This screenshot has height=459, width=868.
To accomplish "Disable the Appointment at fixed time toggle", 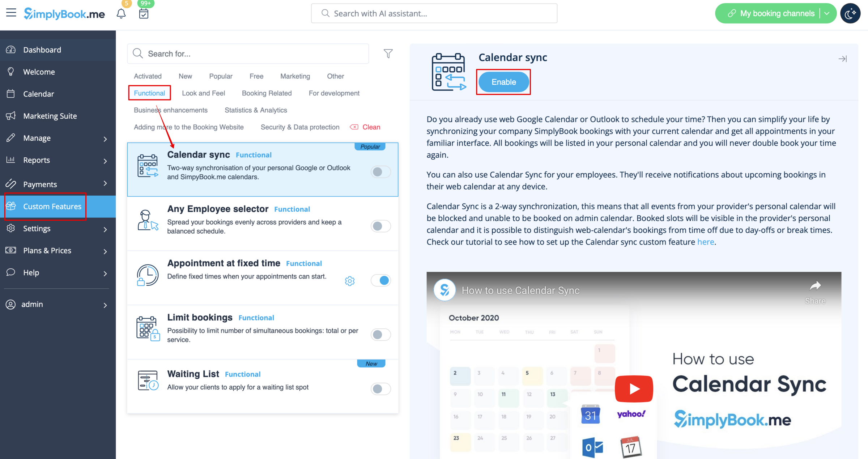I will 380,280.
